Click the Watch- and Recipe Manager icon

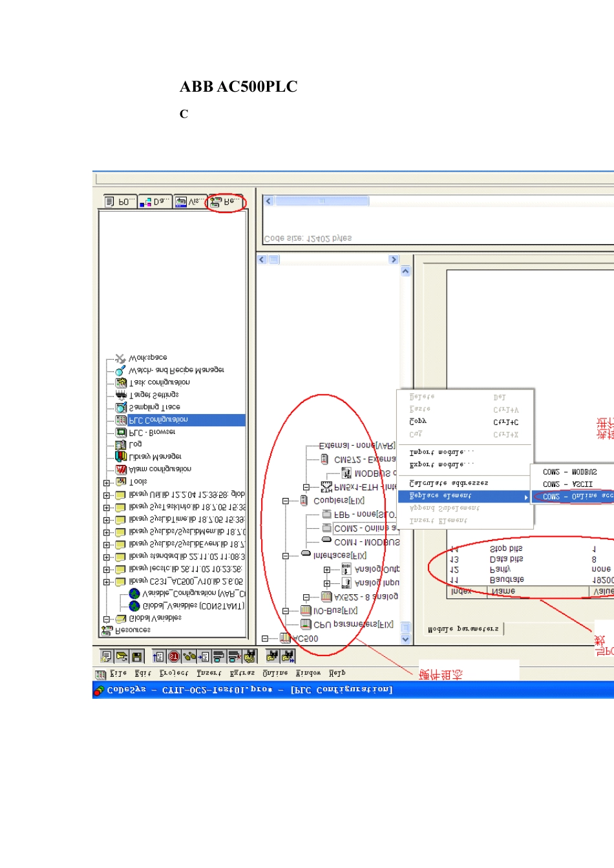(121, 370)
